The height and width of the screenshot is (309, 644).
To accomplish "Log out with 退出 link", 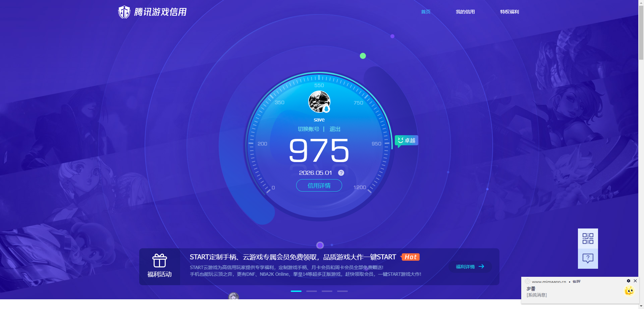I will click(335, 129).
